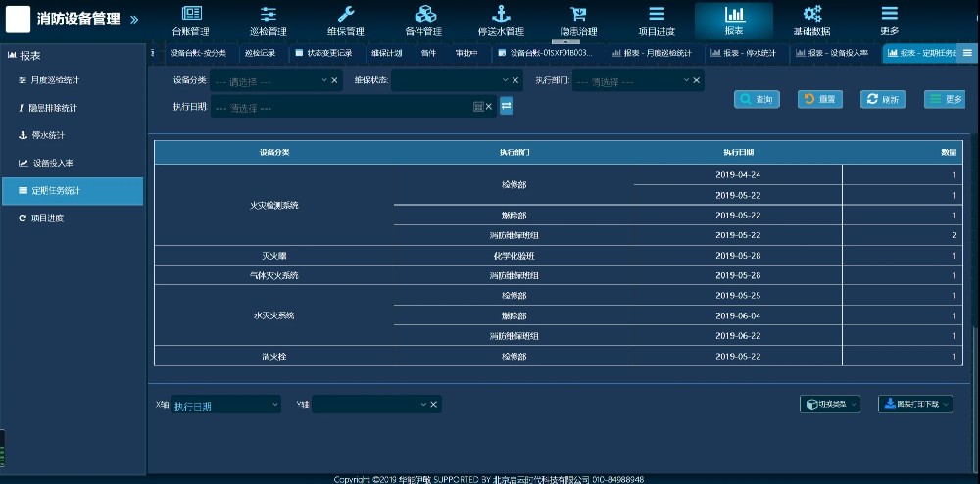The image size is (980, 484).
Task: Open 隐患治理 module in top navigation
Action: (579, 21)
